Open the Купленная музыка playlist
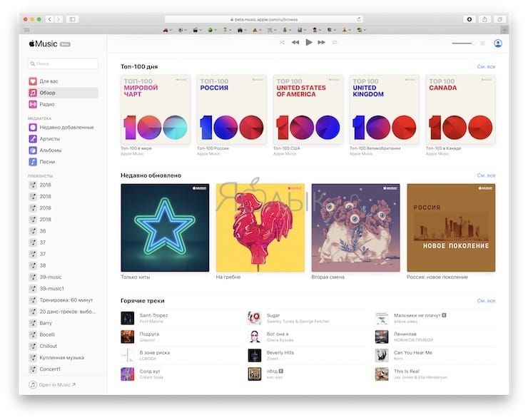The height and width of the screenshot is (420, 528). 63,357
